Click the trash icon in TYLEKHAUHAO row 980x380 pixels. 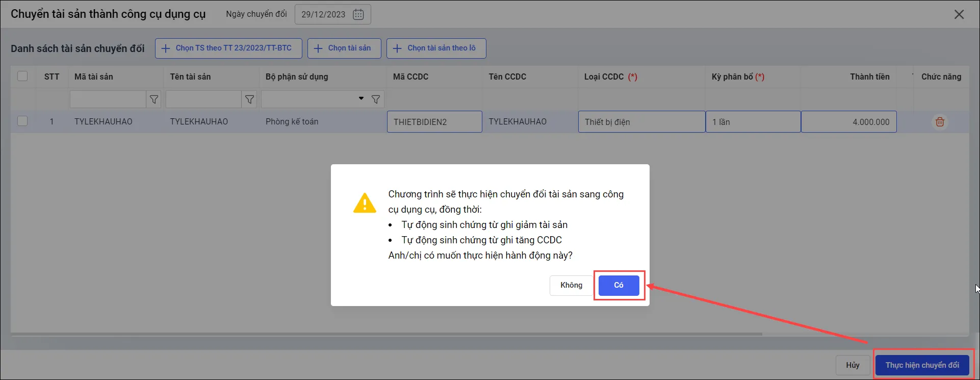940,122
